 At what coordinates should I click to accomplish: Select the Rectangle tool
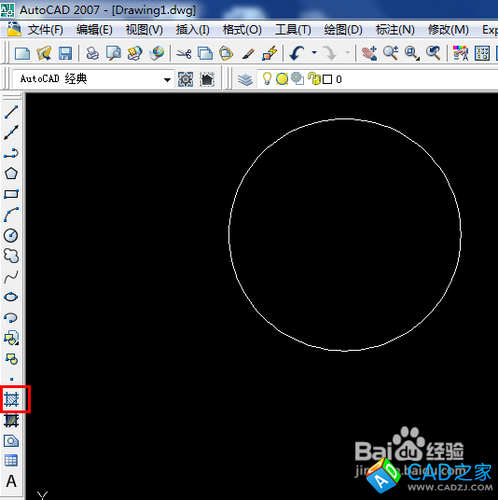pos(11,194)
